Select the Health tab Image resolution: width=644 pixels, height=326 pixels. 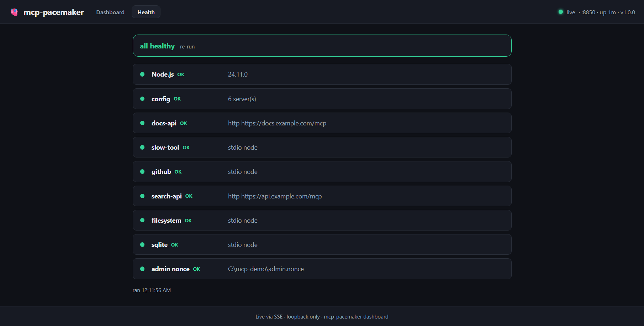[x=146, y=12]
